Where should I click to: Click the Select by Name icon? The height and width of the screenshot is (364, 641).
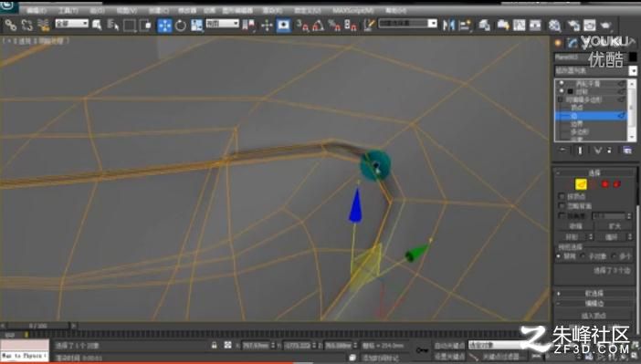pyautogui.click(x=113, y=25)
